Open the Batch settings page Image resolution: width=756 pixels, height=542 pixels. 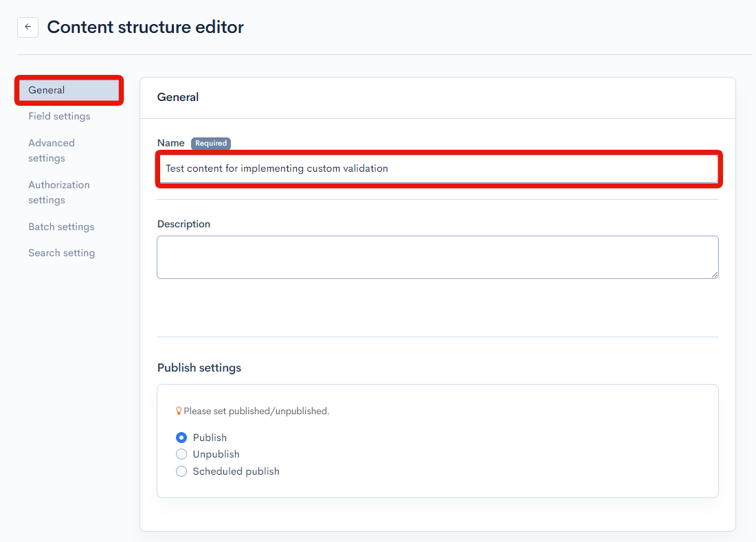click(x=61, y=227)
